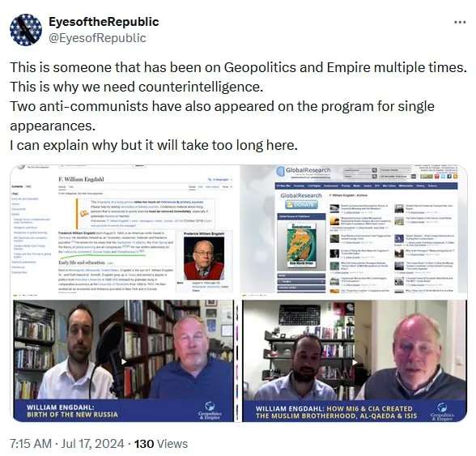Open the three-dot more options menu
Image resolution: width=476 pixels, height=456 pixels.
pos(460,22)
